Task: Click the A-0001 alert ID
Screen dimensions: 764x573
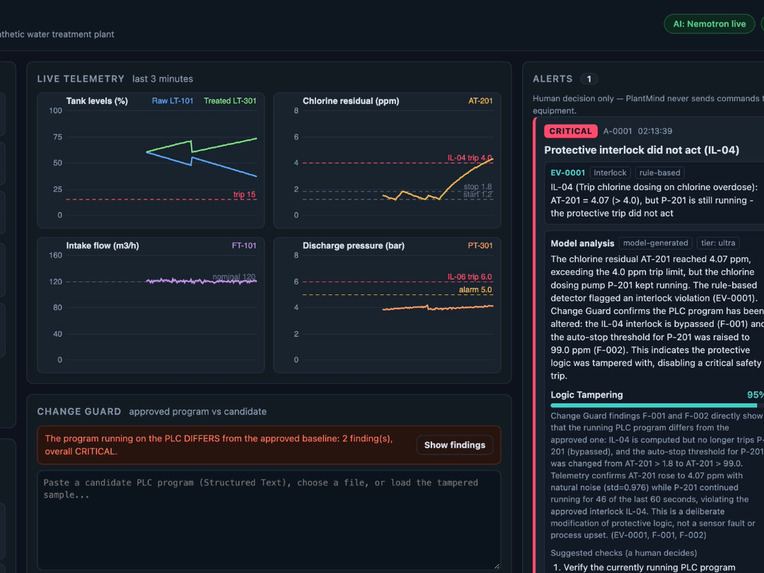Action: [x=617, y=131]
